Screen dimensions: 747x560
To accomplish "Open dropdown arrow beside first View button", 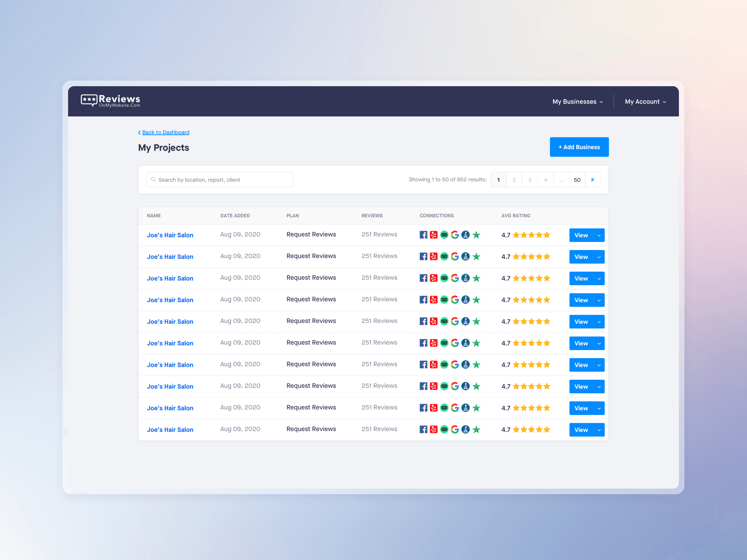I will click(599, 235).
